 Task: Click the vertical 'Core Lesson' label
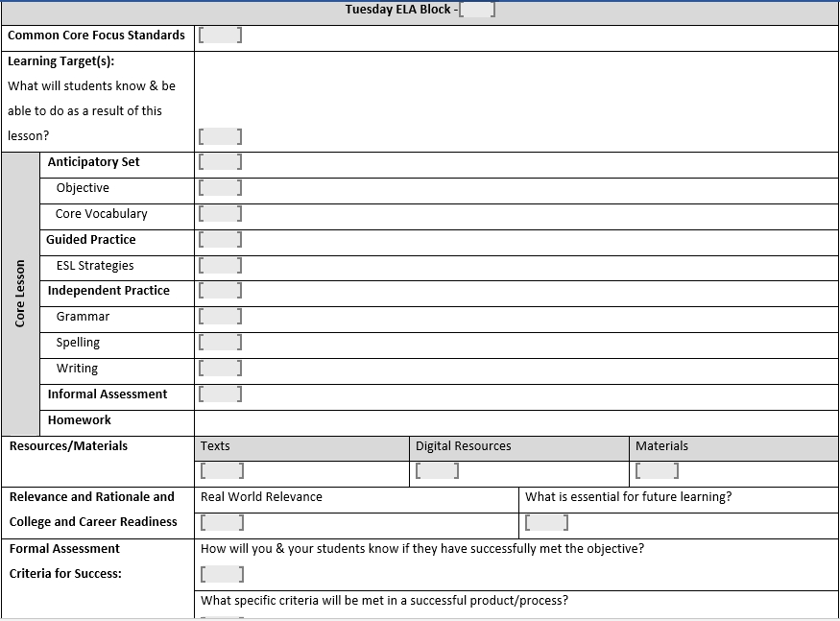20,294
